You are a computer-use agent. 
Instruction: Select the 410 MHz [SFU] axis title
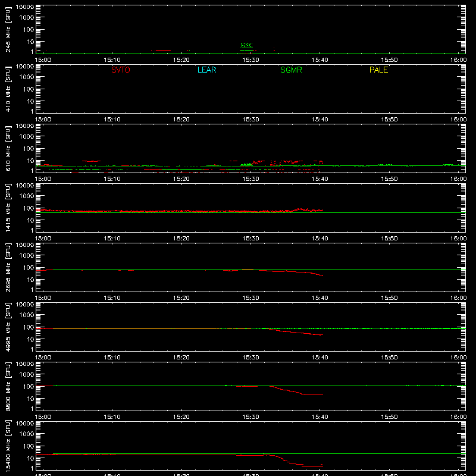point(8,89)
